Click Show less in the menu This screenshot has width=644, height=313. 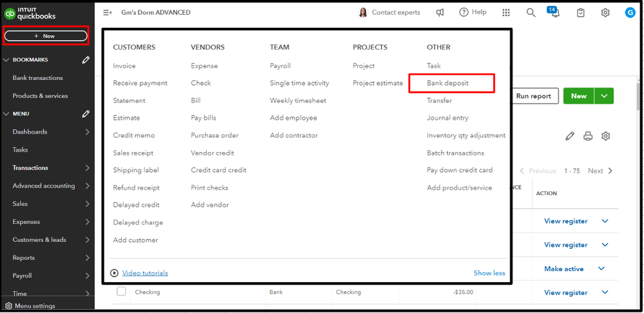click(x=489, y=273)
